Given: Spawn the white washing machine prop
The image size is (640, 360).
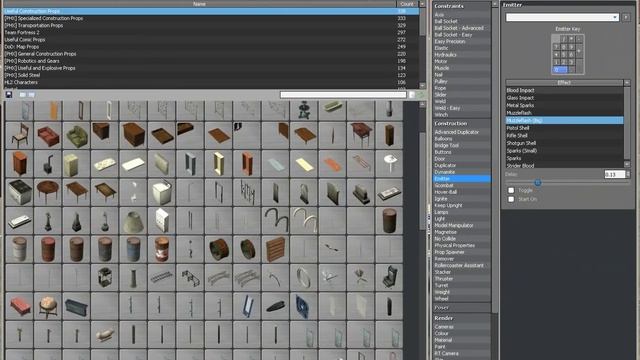Looking at the screenshot, I should (x=162, y=192).
